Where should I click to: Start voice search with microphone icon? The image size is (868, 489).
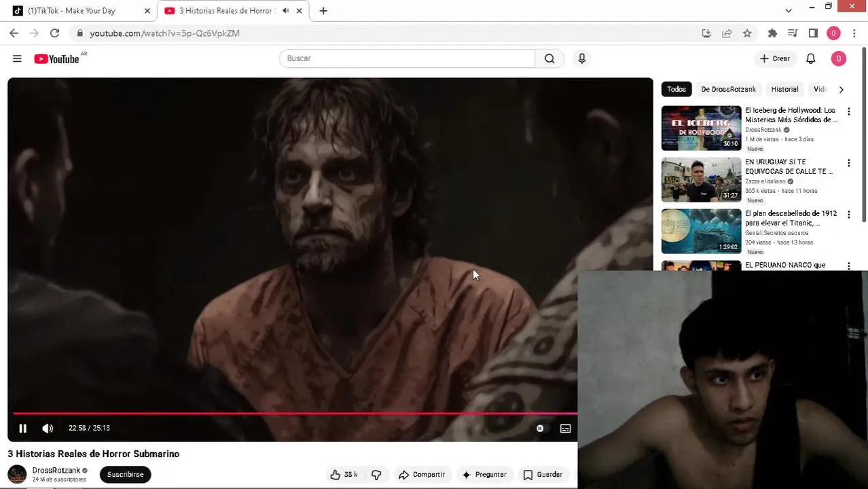tap(581, 58)
